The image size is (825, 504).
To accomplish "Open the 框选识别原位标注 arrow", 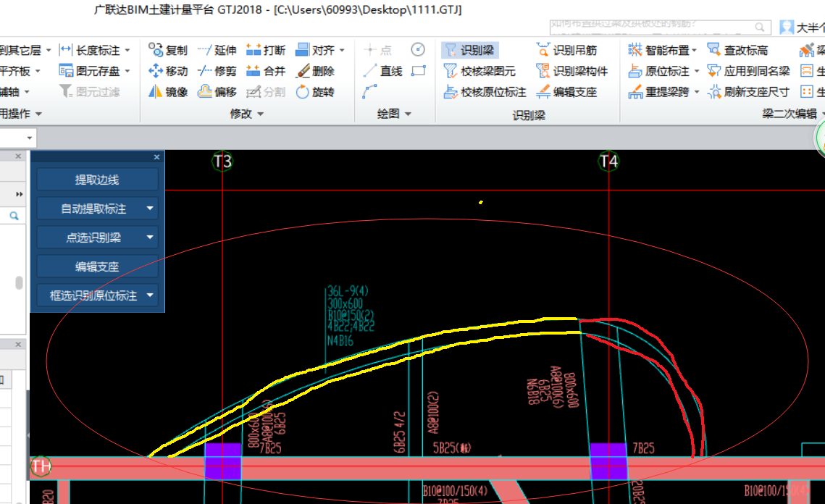I will 150,295.
